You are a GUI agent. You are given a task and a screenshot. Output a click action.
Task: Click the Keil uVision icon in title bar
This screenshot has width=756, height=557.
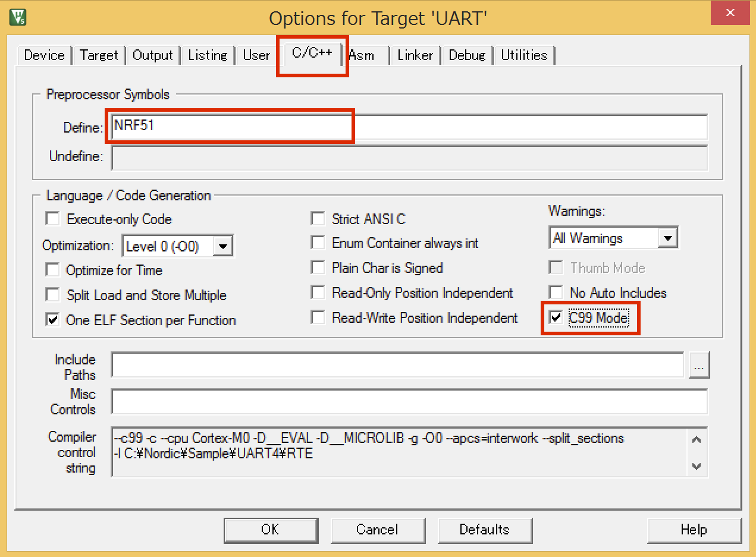pyautogui.click(x=17, y=18)
